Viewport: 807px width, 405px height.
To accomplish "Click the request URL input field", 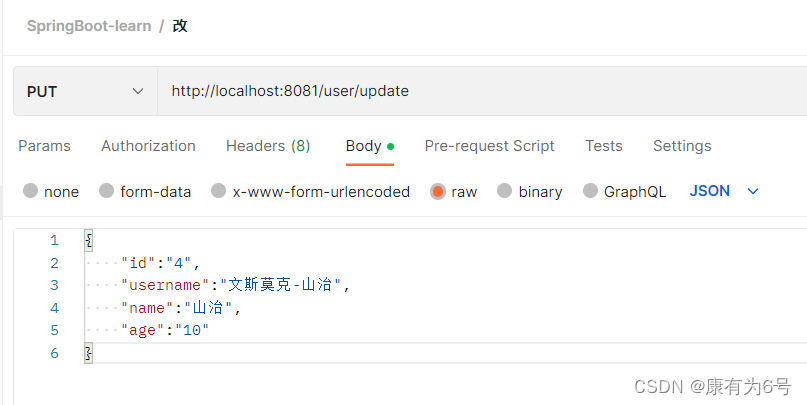I will pos(482,92).
